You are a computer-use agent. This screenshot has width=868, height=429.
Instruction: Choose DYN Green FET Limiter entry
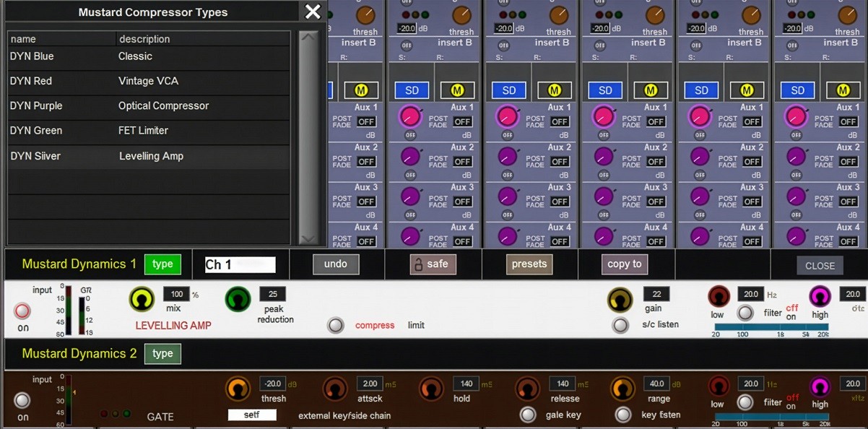click(148, 131)
